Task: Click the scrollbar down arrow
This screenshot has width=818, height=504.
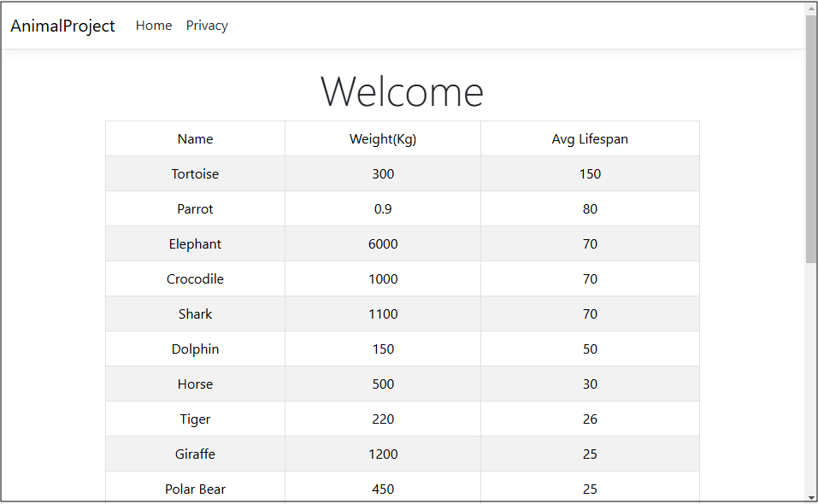Action: (810, 496)
